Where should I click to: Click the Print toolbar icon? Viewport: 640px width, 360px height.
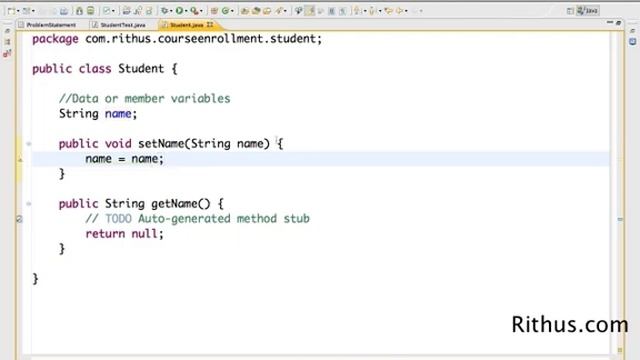click(x=64, y=11)
